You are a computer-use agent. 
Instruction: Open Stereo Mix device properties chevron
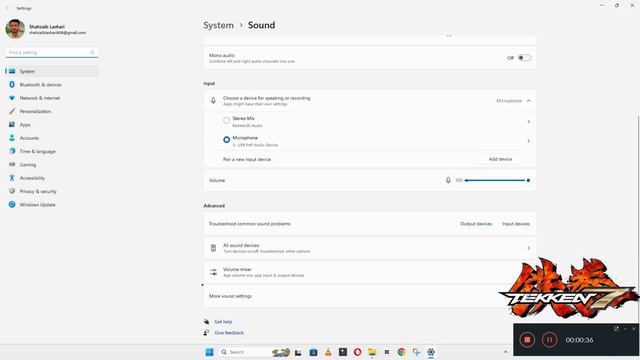point(529,122)
